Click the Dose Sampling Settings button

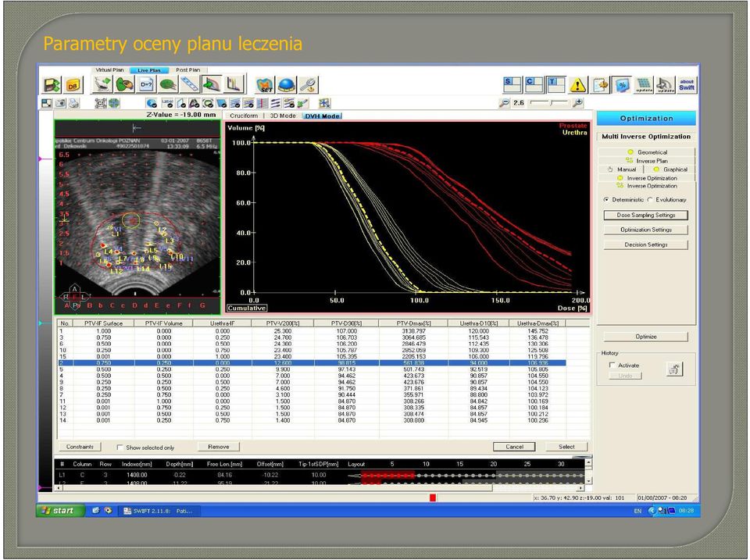point(646,216)
